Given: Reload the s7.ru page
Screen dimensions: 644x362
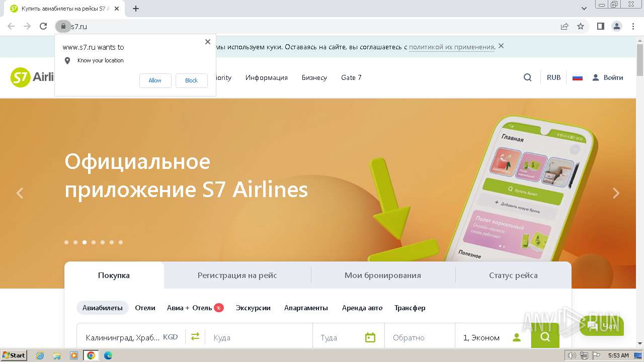Looking at the screenshot, I should pyautogui.click(x=43, y=26).
